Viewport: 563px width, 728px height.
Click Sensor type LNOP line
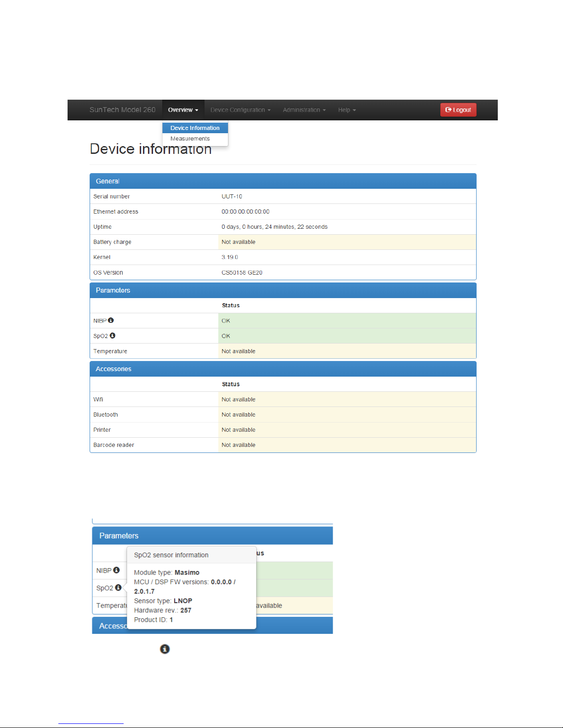[163, 601]
